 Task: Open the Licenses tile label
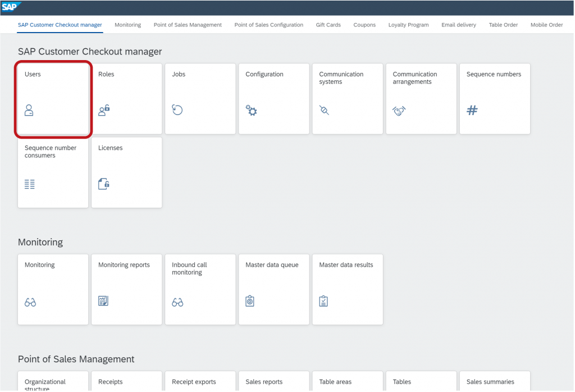[111, 148]
